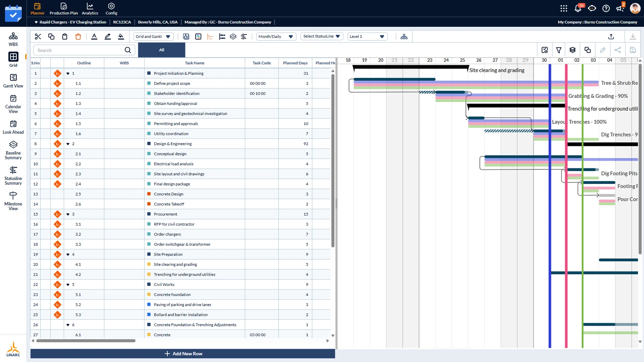
Task: Click the filter funnel icon
Action: point(559,50)
